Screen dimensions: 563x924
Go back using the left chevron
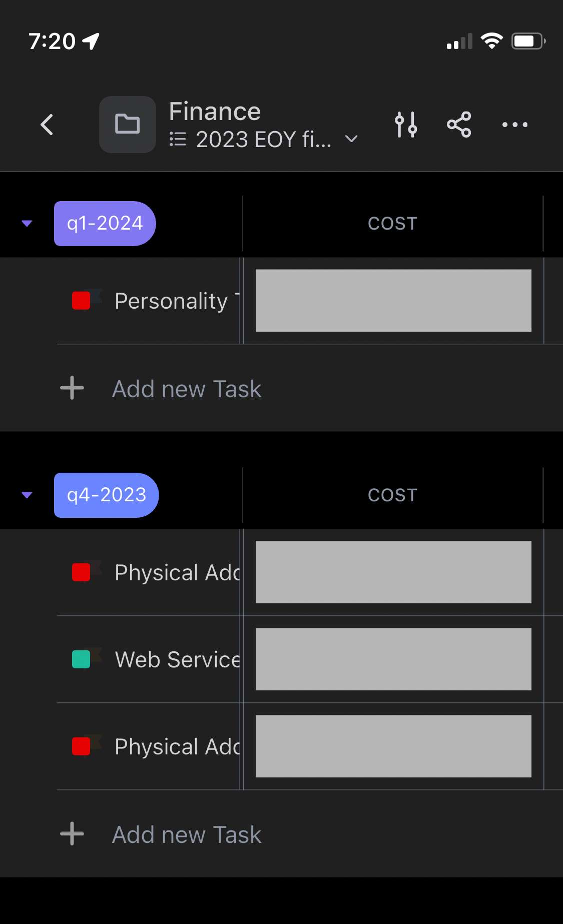click(x=47, y=125)
